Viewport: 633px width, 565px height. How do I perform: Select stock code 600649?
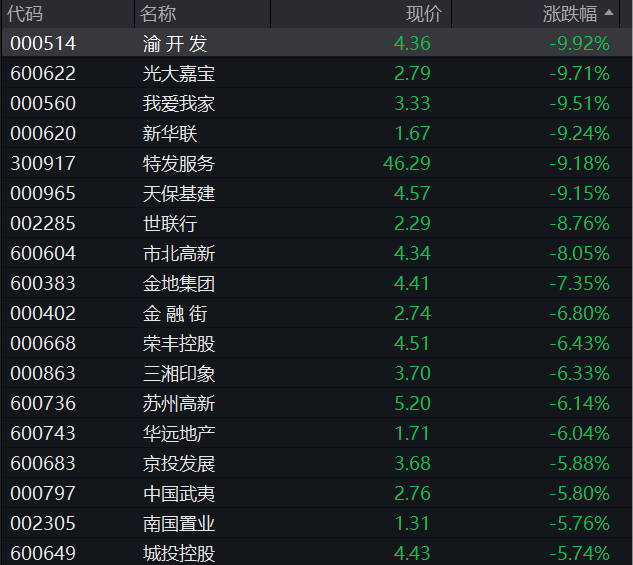click(43, 553)
